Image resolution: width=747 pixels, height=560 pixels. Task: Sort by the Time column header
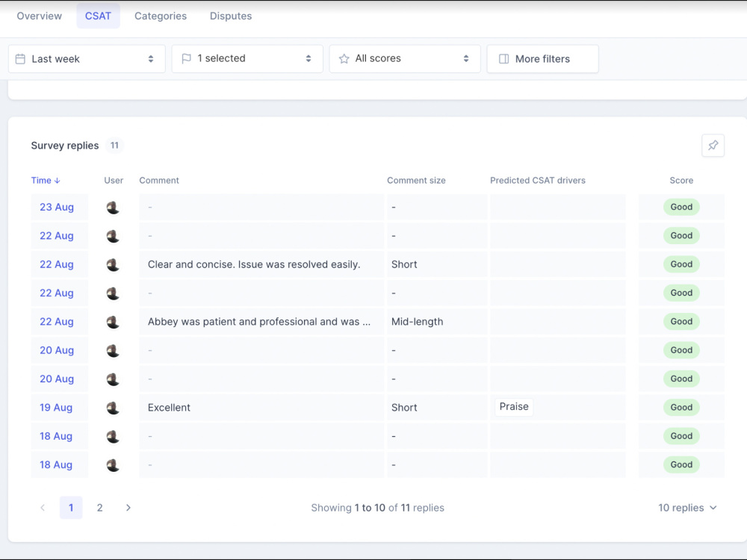click(46, 181)
